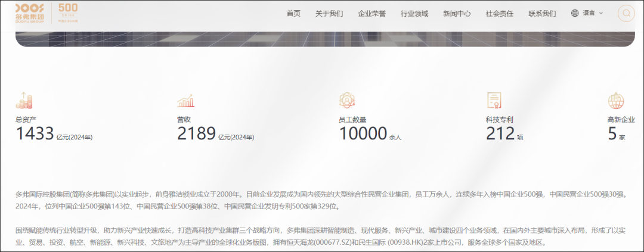
Task: Click the 10000 employees figure
Action: (x=363, y=134)
